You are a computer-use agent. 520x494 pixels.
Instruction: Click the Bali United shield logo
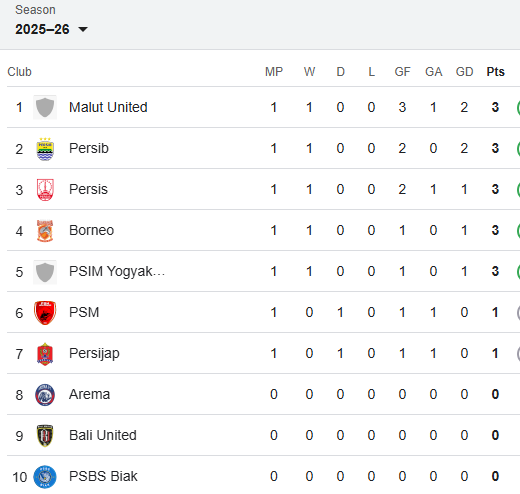click(45, 436)
